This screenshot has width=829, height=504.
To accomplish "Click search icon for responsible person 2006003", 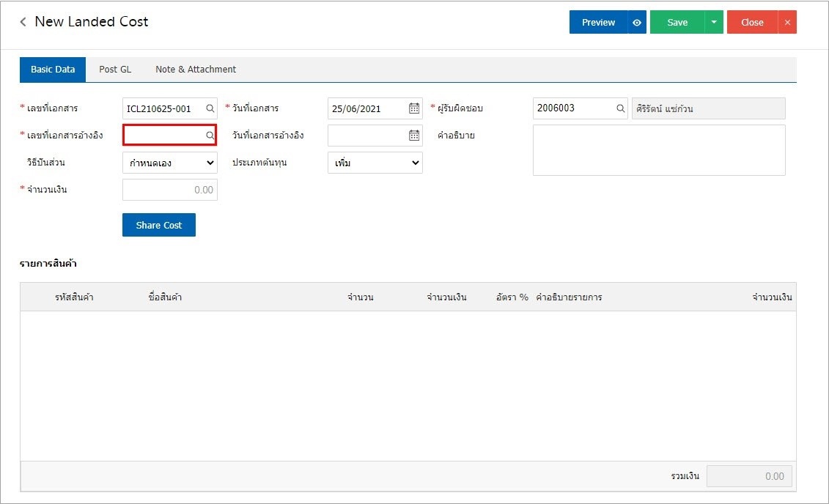I will (620, 108).
